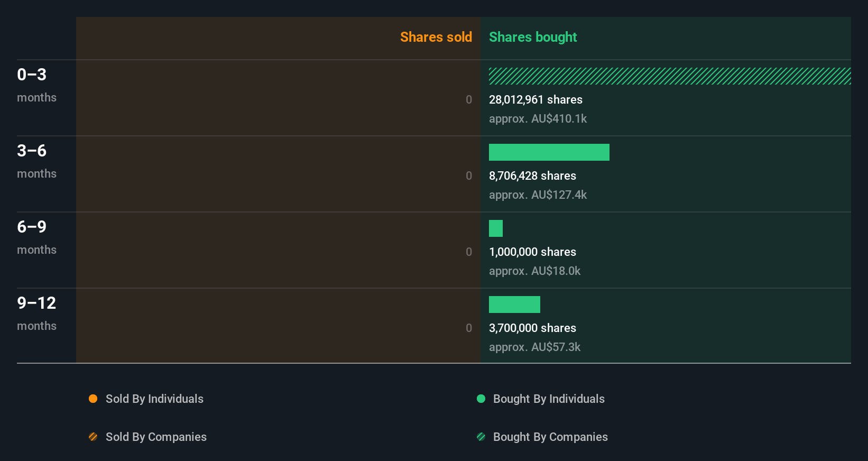Viewport: 868px width, 461px height.
Task: Click the small 6–9 months bought bar
Action: coord(496,228)
